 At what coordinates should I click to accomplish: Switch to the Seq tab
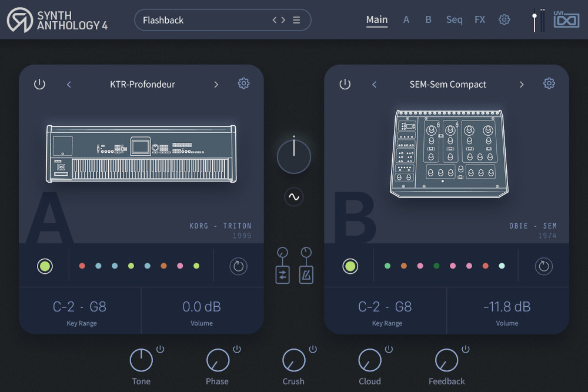(x=454, y=19)
